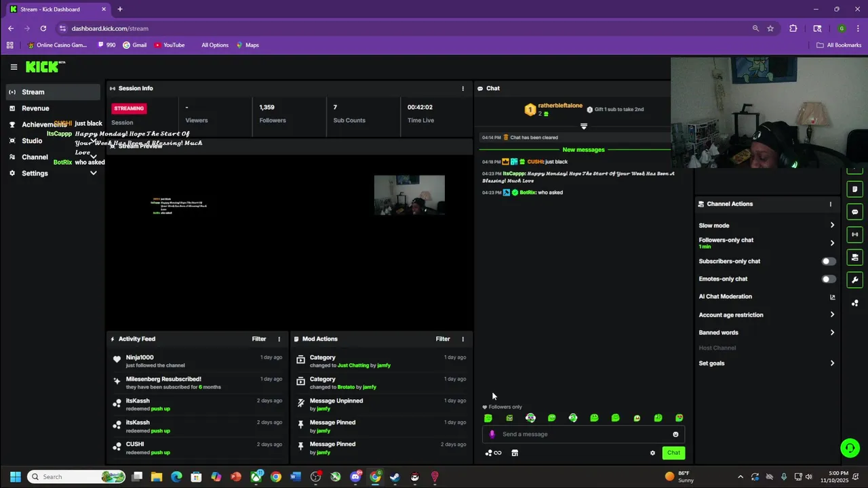Open Gmail bookmark
This screenshot has width=868, height=488.
134,45
